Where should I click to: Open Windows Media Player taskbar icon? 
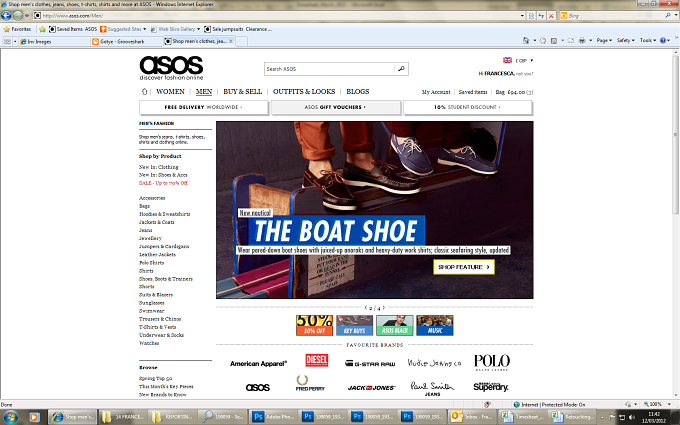34,417
